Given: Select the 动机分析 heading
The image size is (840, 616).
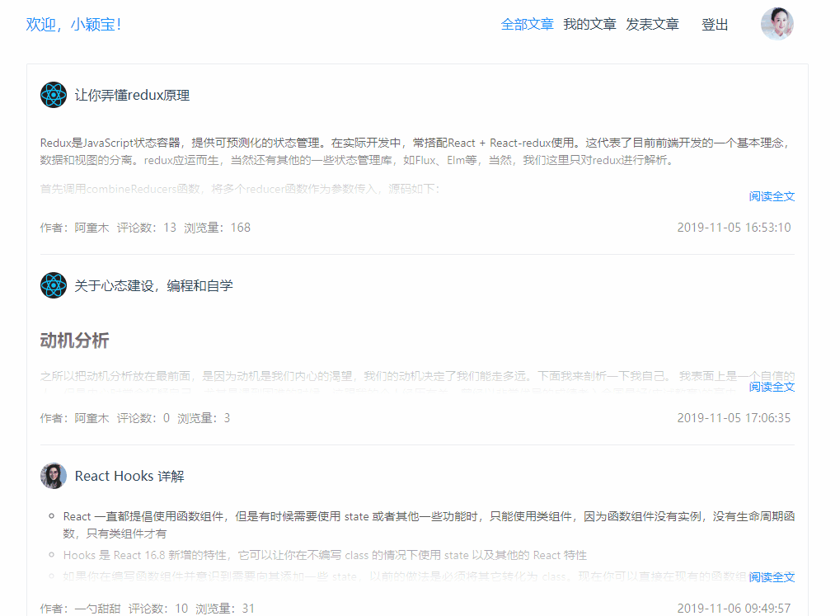Looking at the screenshot, I should pos(74,341).
